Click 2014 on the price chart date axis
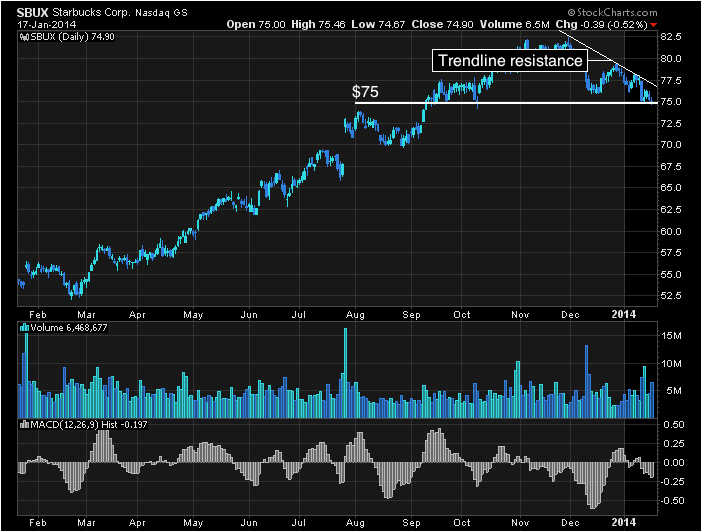This screenshot has width=702, height=532. [624, 314]
